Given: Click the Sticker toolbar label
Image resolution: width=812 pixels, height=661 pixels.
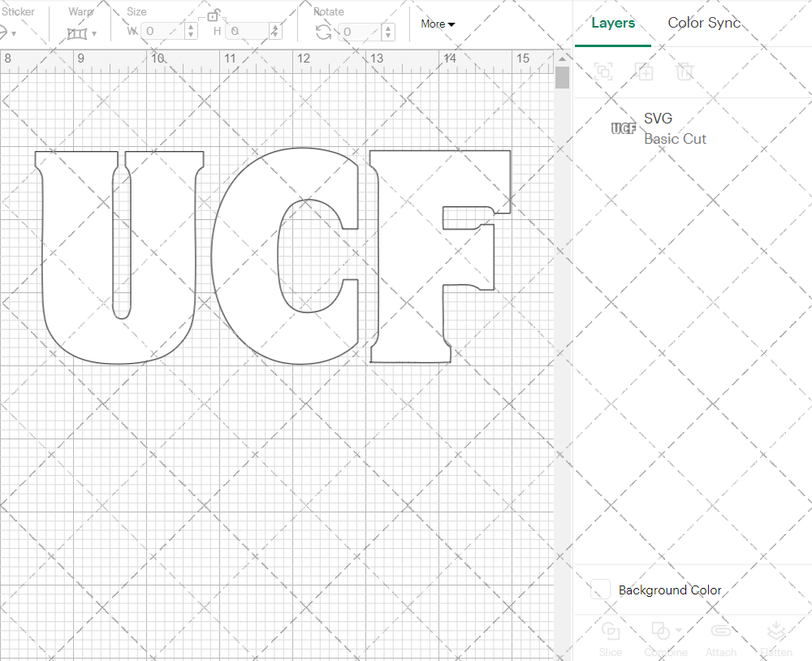Looking at the screenshot, I should pyautogui.click(x=18, y=11).
